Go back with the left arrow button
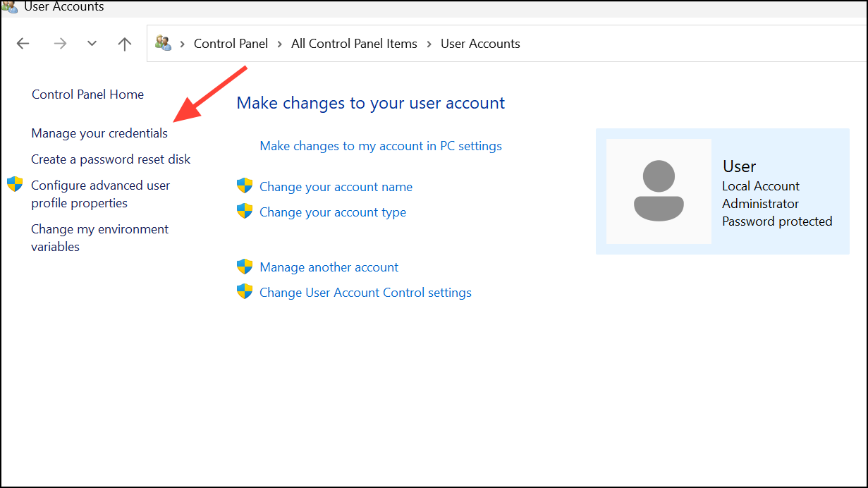The width and height of the screenshot is (868, 488). (x=23, y=44)
